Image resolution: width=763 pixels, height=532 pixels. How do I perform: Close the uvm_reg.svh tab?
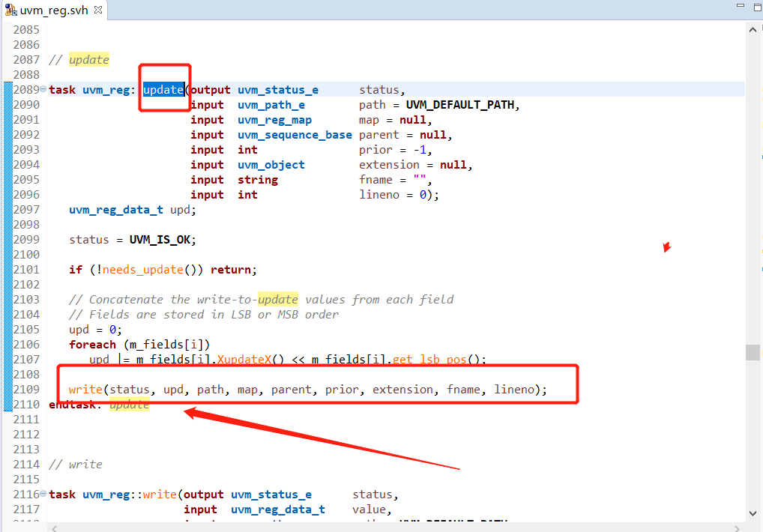pyautogui.click(x=98, y=10)
